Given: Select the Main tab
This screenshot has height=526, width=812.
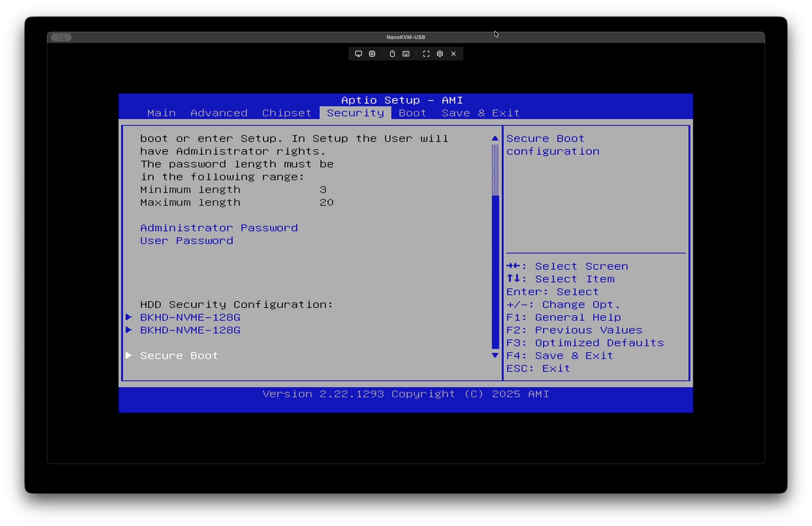Looking at the screenshot, I should coord(161,113).
